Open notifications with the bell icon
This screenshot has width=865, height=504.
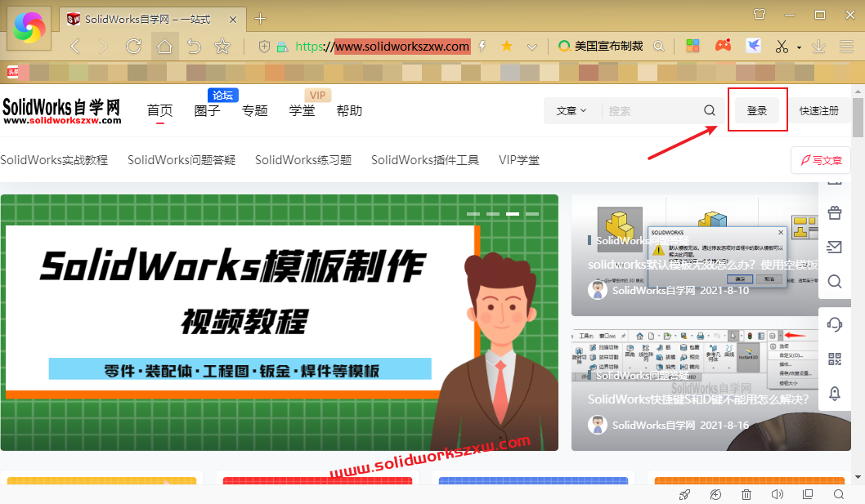click(x=835, y=393)
